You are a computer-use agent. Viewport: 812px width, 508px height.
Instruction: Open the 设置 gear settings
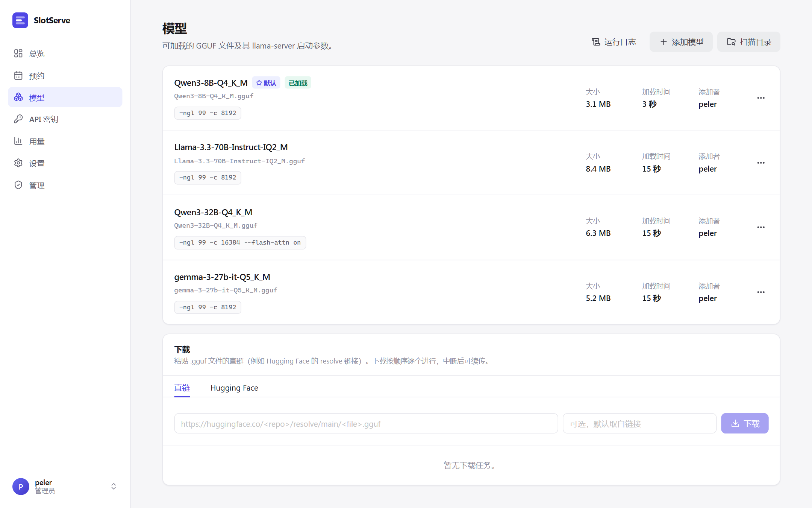[x=65, y=163]
